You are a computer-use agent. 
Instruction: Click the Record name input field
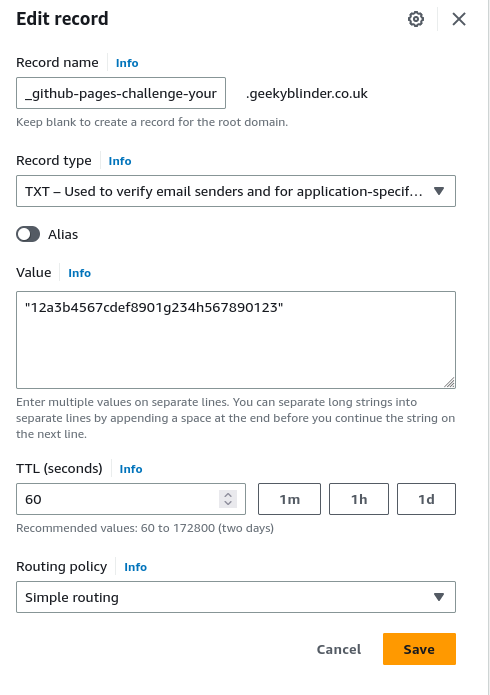(121, 93)
